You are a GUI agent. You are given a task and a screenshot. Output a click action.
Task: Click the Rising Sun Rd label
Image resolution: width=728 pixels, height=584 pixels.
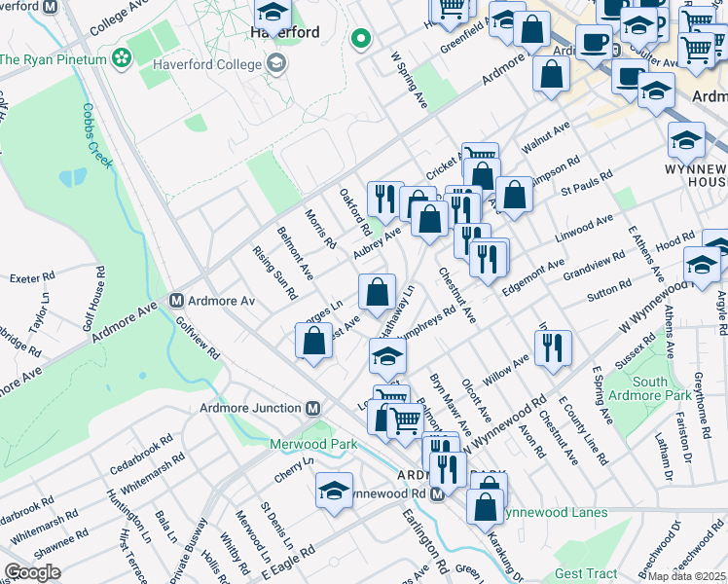pos(274,273)
